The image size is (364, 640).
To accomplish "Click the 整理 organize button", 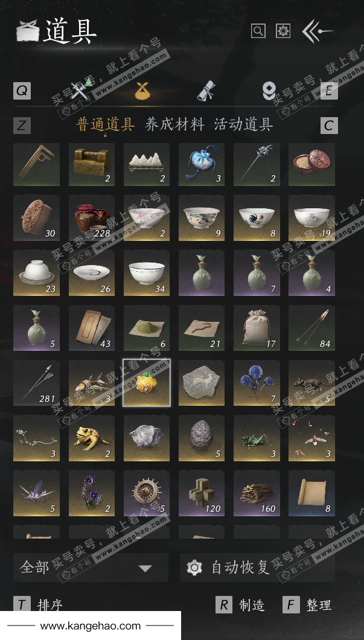I will click(307, 604).
